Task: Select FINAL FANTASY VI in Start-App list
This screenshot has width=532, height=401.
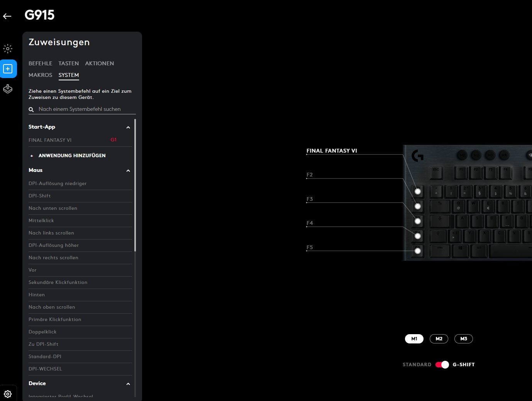Action: (80, 140)
